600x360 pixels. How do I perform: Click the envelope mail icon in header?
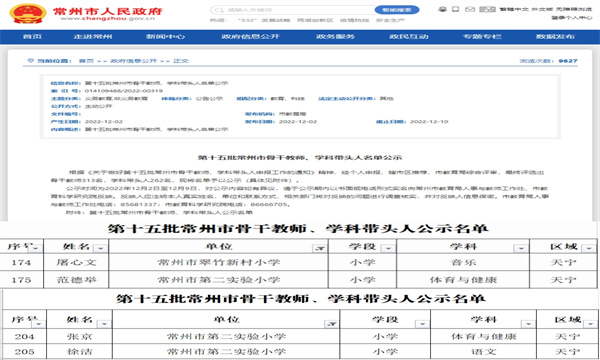click(470, 9)
